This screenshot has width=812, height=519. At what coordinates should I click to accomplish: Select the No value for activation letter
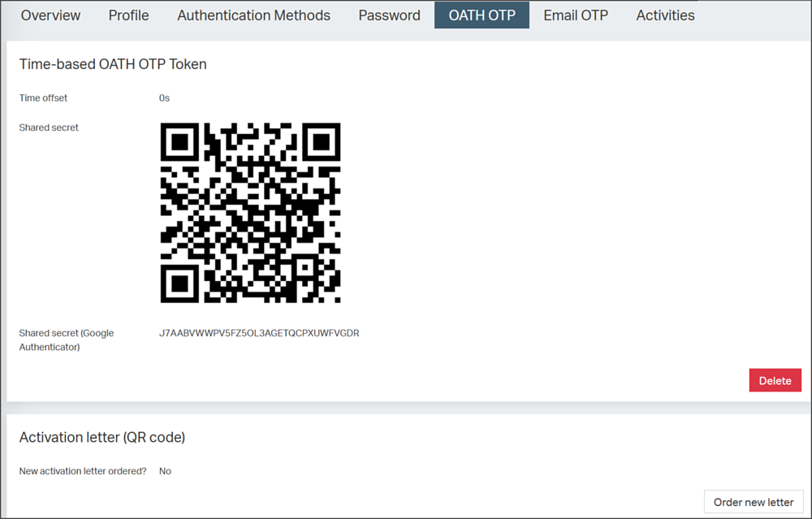click(x=165, y=471)
